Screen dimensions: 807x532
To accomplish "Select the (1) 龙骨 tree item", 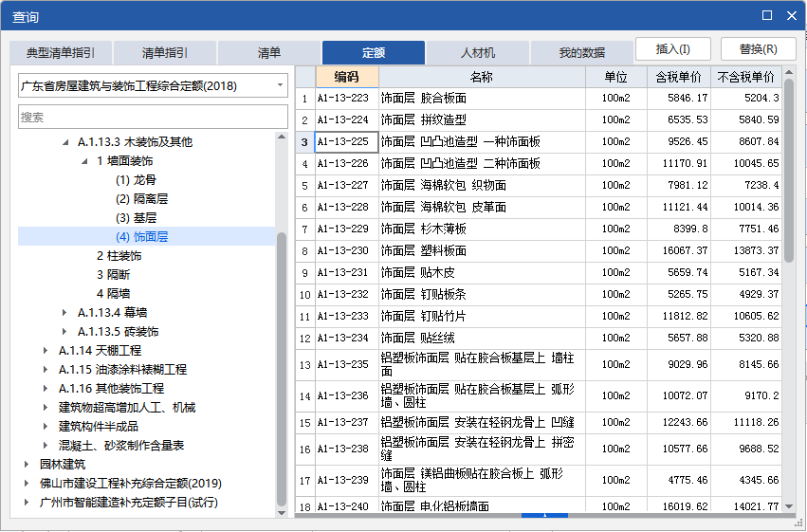I will click(136, 180).
